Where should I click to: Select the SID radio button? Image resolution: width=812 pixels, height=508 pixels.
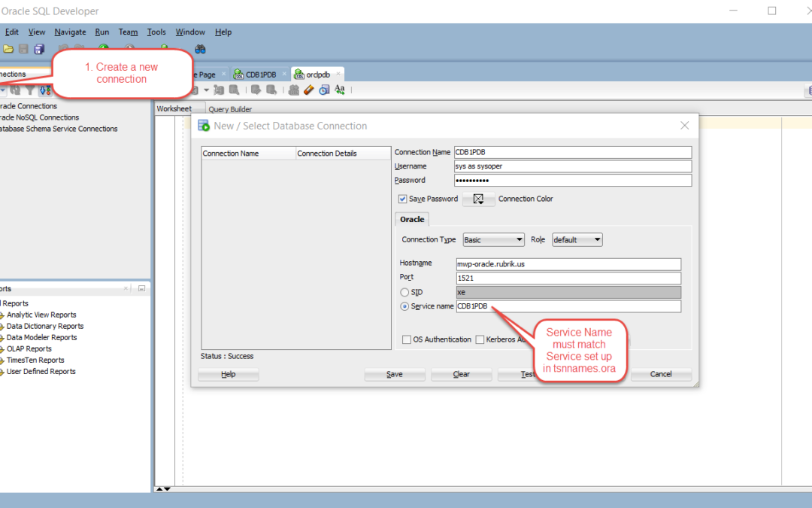coord(404,292)
